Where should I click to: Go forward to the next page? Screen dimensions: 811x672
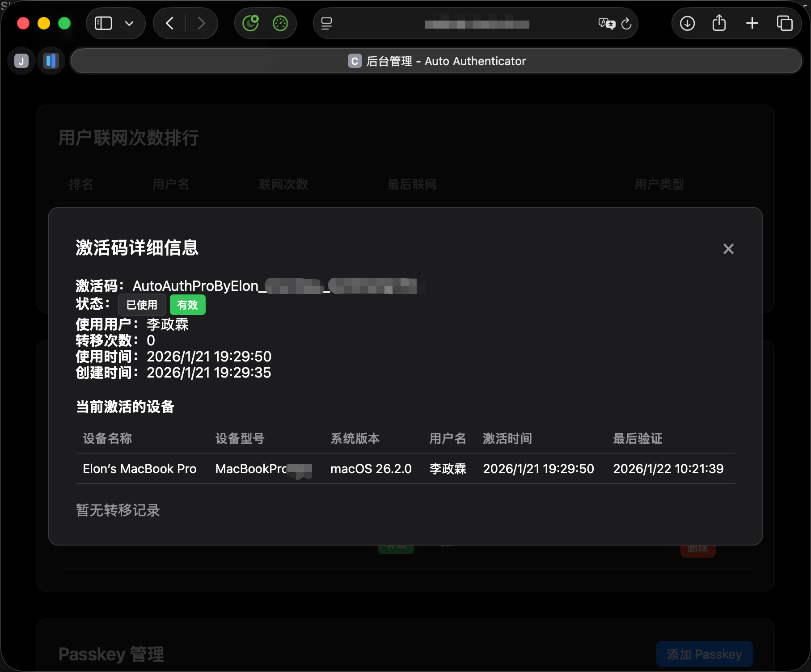click(201, 23)
